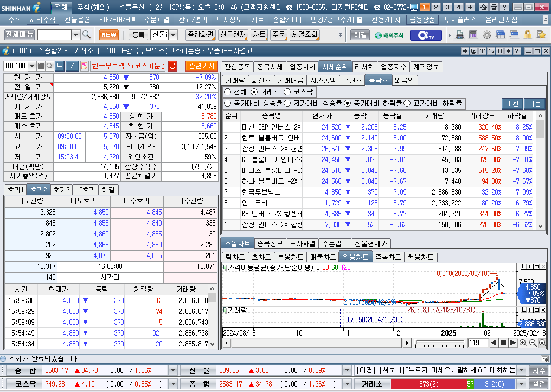This screenshot has height=392, width=551.
Task: Select the 전체 market radio button
Action: pos(228,92)
